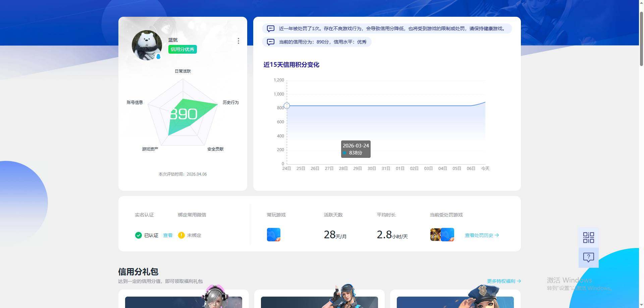Click the 常玩游戏 blue game icon
The width and height of the screenshot is (644, 308).
click(x=274, y=235)
